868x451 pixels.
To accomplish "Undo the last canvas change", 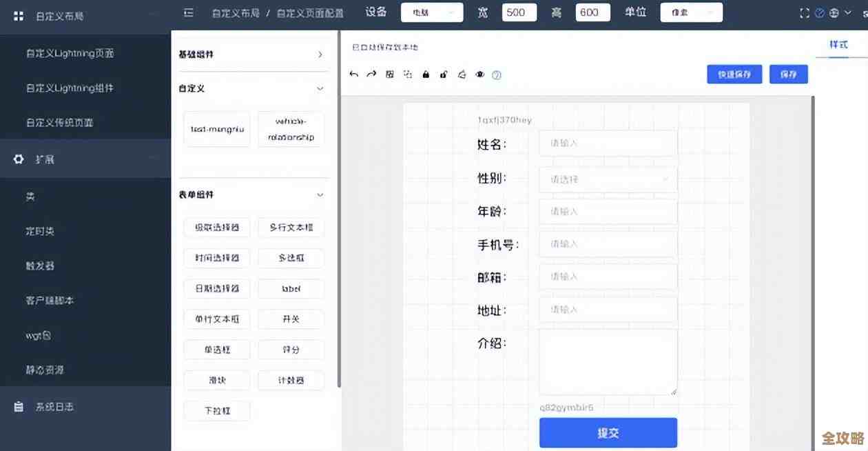I will (x=354, y=74).
